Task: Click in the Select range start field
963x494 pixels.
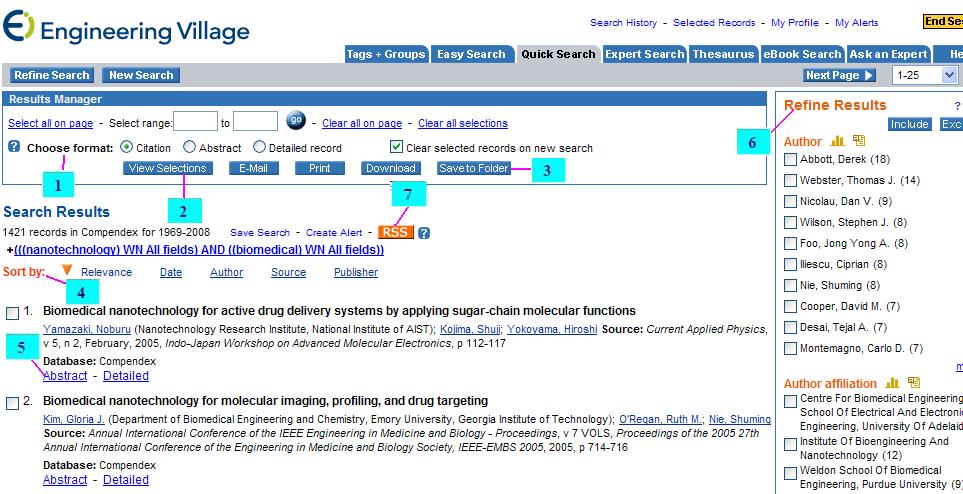Action: click(x=195, y=122)
